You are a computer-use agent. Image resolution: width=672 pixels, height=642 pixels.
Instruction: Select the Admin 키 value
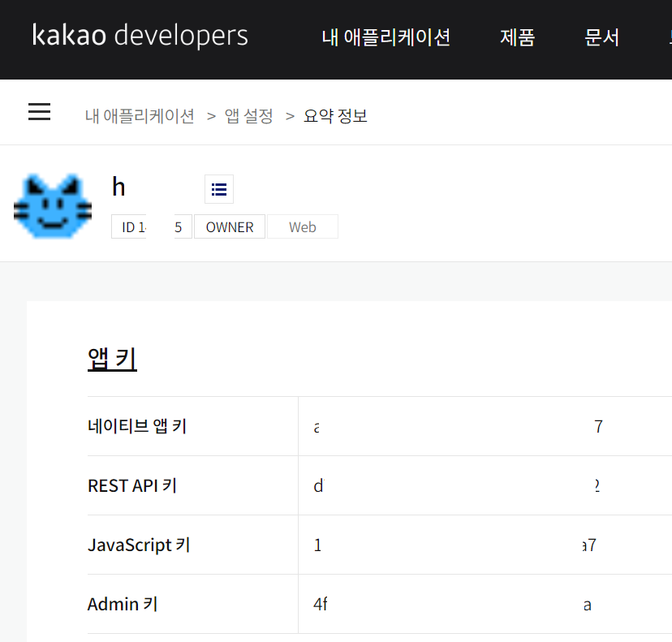453,604
